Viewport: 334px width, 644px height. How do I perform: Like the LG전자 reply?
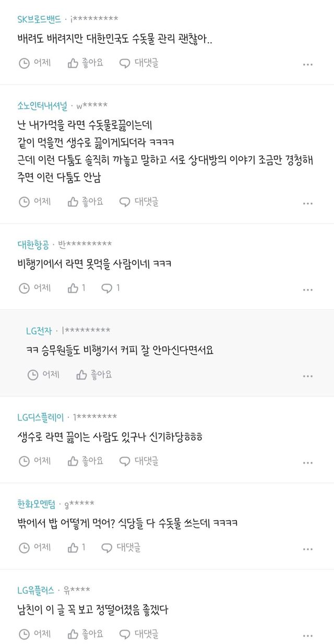click(x=94, y=374)
